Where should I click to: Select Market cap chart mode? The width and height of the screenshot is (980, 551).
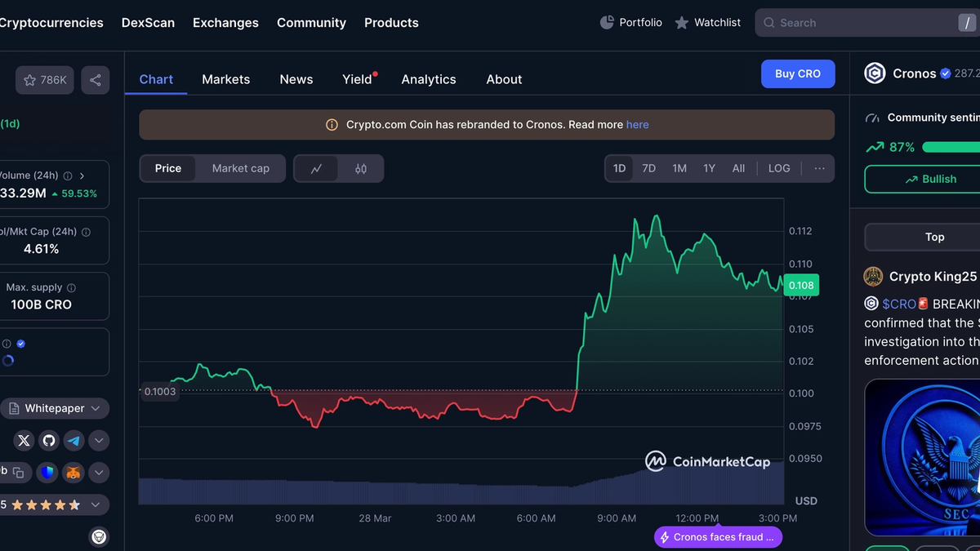point(241,168)
